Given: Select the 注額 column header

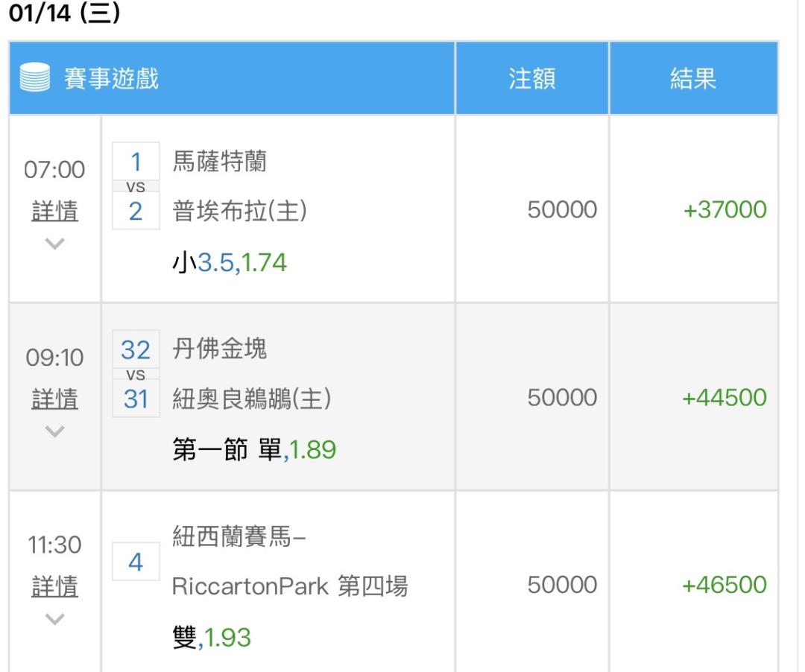Looking at the screenshot, I should pyautogui.click(x=531, y=79).
